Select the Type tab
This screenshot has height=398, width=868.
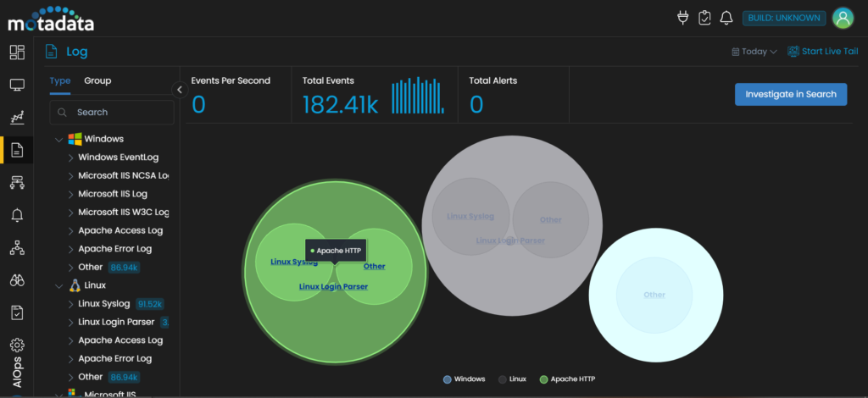tap(60, 80)
